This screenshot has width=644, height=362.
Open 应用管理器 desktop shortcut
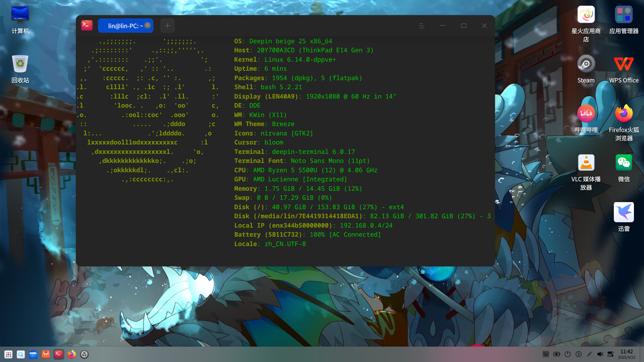624,20
